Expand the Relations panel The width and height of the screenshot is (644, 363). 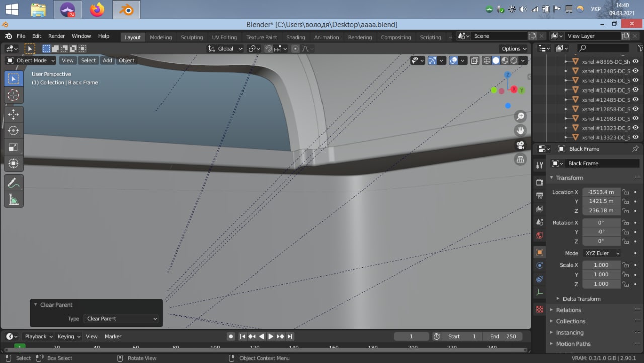tap(568, 310)
